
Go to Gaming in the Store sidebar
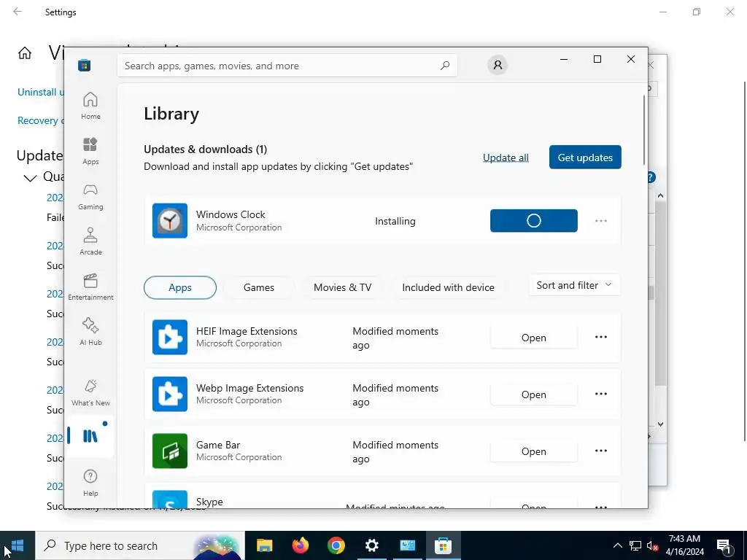click(x=90, y=196)
